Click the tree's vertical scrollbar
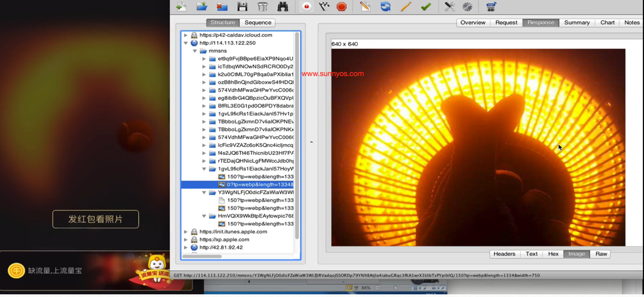Screen dimensions: 644x297 [297, 136]
